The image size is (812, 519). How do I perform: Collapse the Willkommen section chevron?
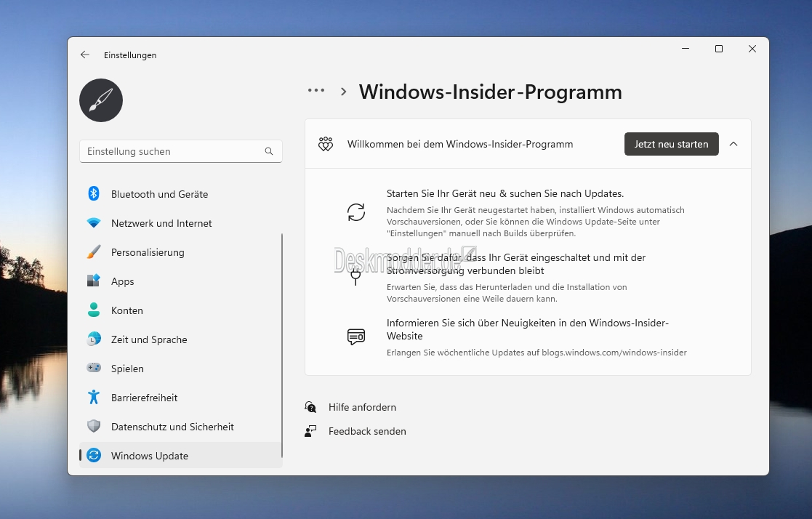[x=733, y=144]
